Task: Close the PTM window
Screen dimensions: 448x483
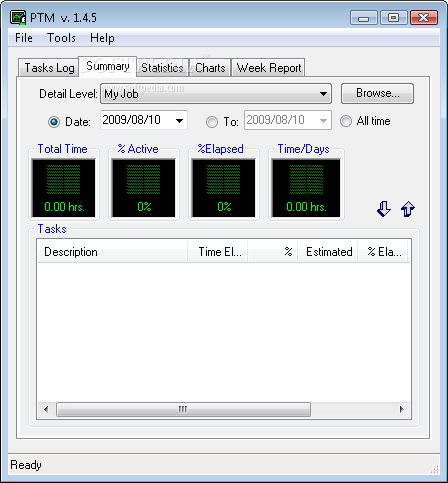Action: pyautogui.click(x=424, y=18)
